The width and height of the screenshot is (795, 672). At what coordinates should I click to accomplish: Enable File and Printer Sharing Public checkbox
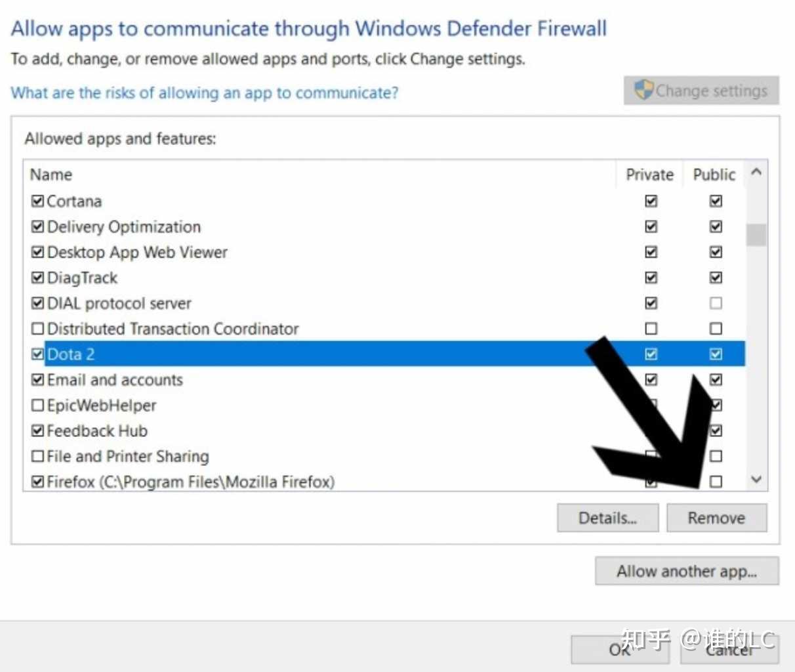pyautogui.click(x=716, y=456)
